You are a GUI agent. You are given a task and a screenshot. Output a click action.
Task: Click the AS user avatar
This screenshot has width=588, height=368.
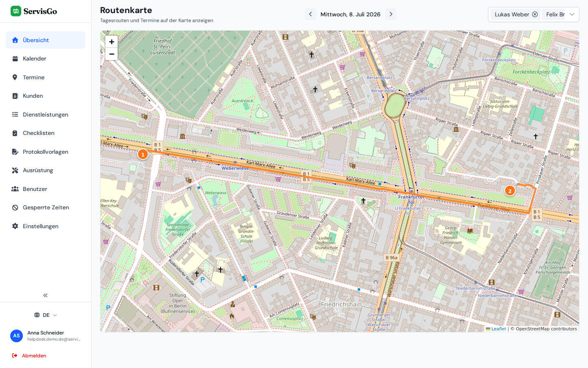(x=16, y=336)
